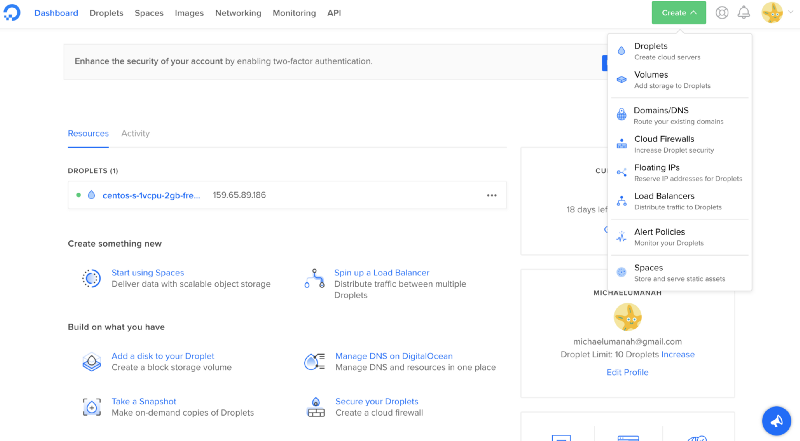Image resolution: width=800 pixels, height=441 pixels.
Task: Open the centos-s-1vcpu-2gb droplet link
Action: 151,195
